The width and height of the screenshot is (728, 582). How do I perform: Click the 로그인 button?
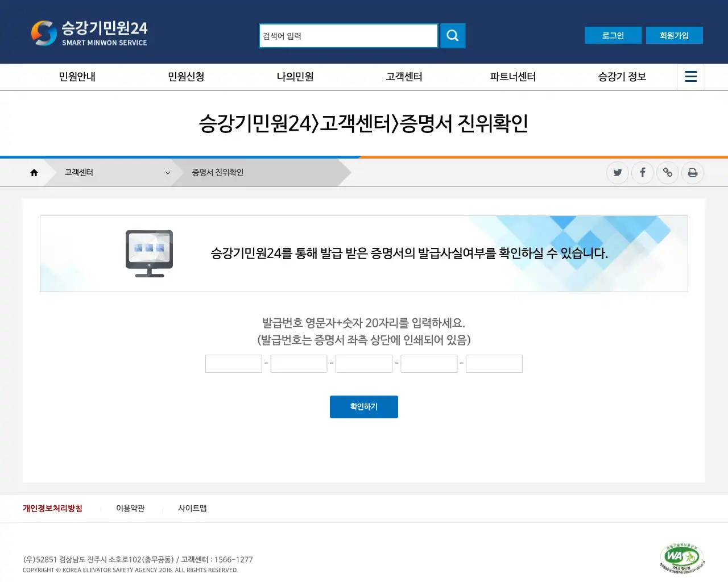click(613, 35)
